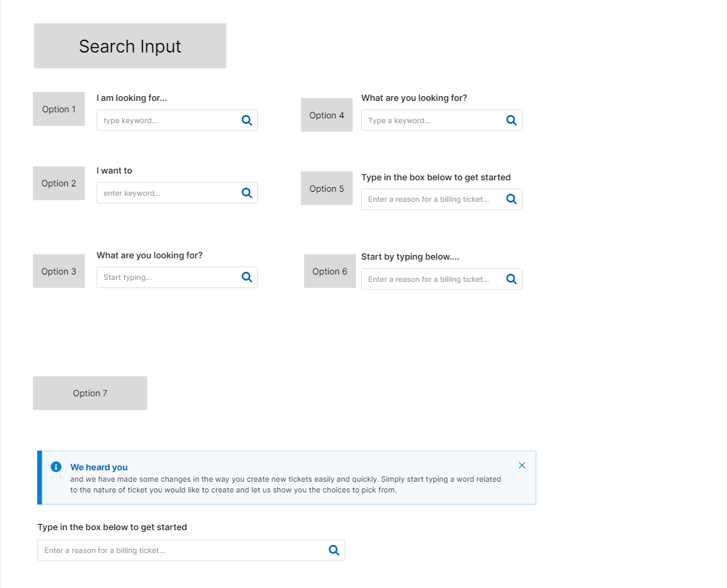Click the Option 5 button
Image resolution: width=727 pixels, height=588 pixels.
pos(326,188)
